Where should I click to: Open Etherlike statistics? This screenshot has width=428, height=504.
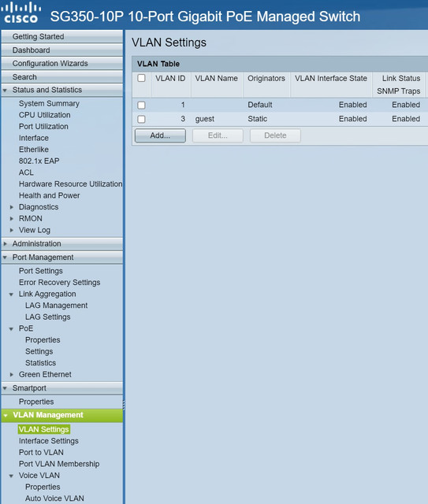point(34,150)
